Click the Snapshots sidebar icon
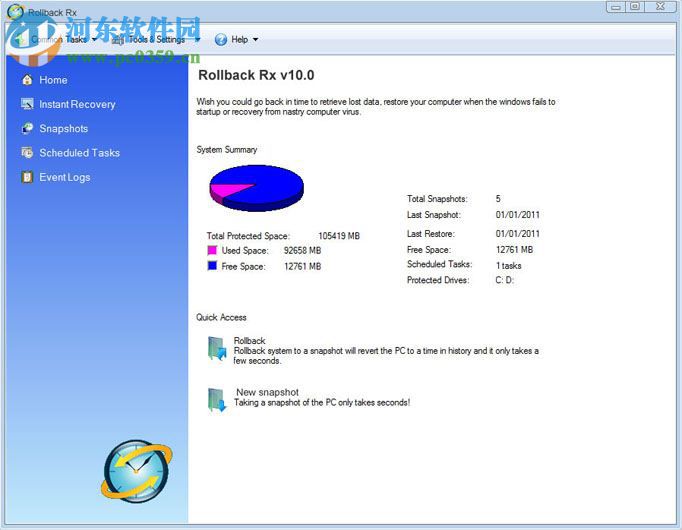682x530 pixels. coord(27,128)
